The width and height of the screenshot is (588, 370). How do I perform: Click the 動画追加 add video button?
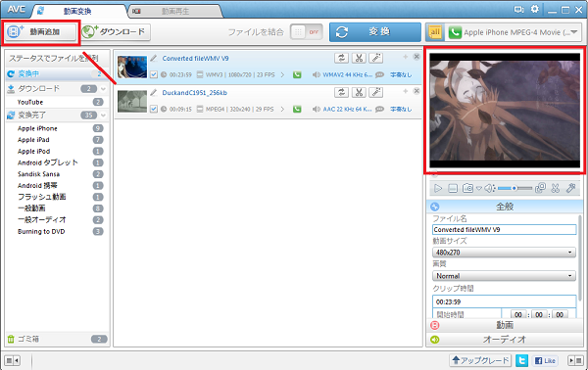[40, 32]
